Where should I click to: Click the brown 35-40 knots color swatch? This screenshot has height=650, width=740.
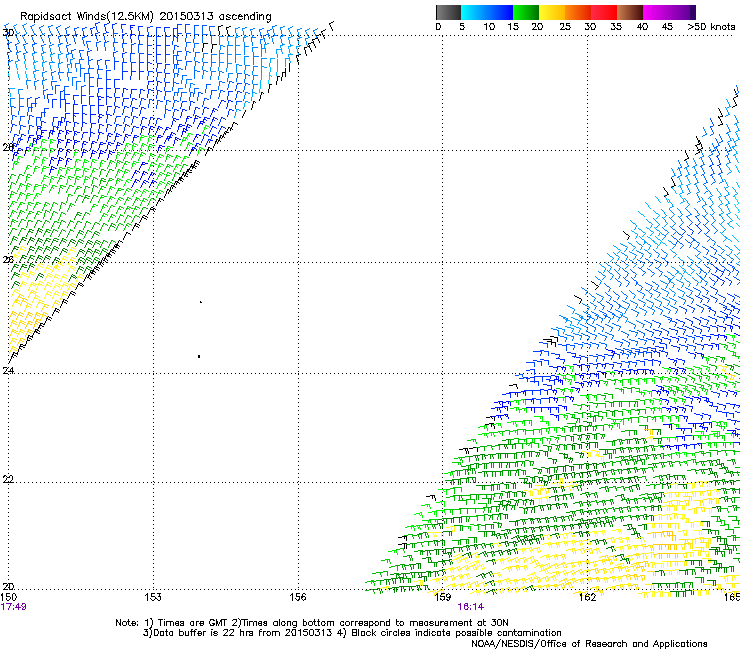tap(630, 12)
